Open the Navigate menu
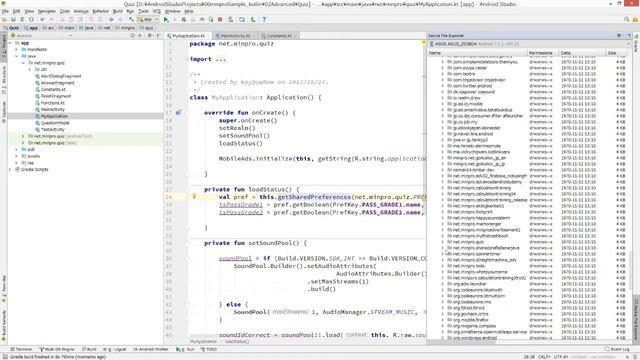This screenshot has height=360, width=640. click(x=47, y=11)
